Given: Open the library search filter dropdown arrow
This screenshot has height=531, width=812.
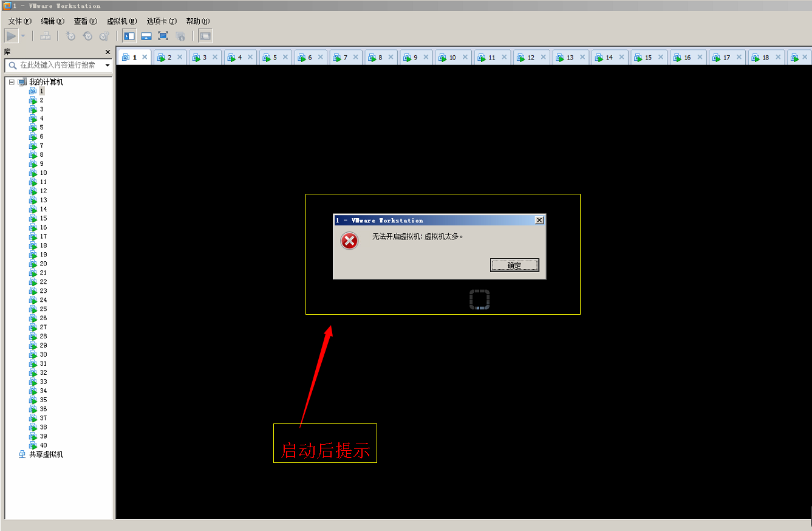Looking at the screenshot, I should [x=107, y=65].
